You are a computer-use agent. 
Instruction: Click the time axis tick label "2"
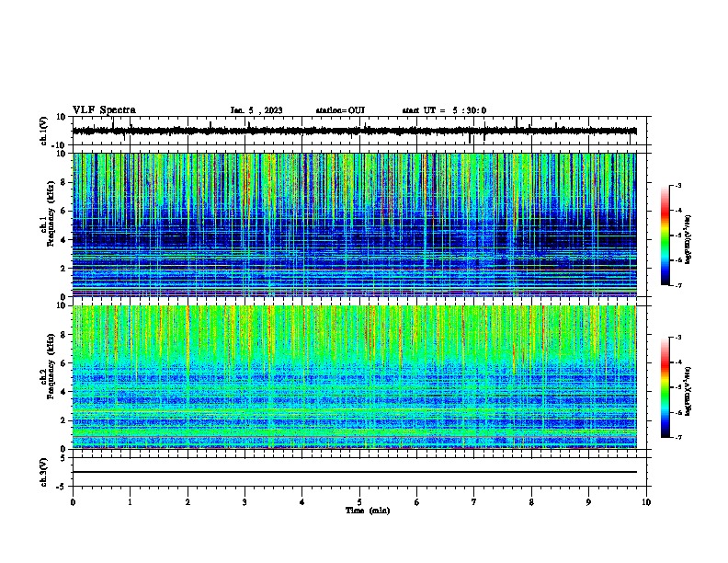point(188,502)
